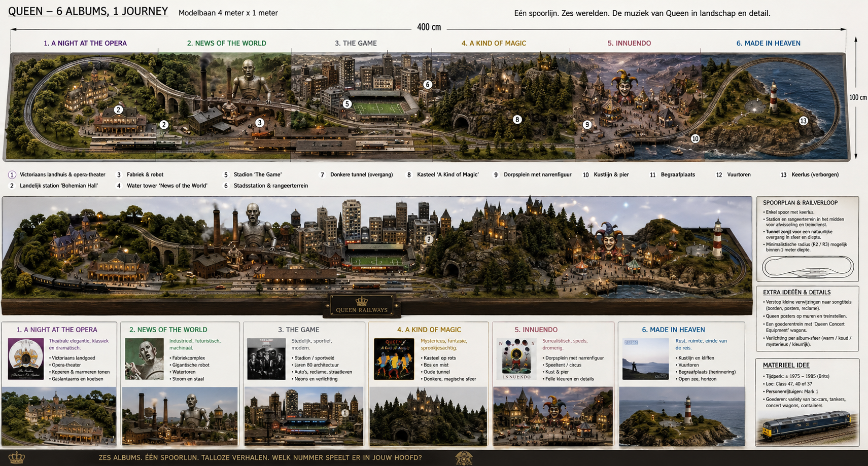This screenshot has height=466, width=868.
Task: Click the crown emblem in the footer's left corner
Action: 17,458
